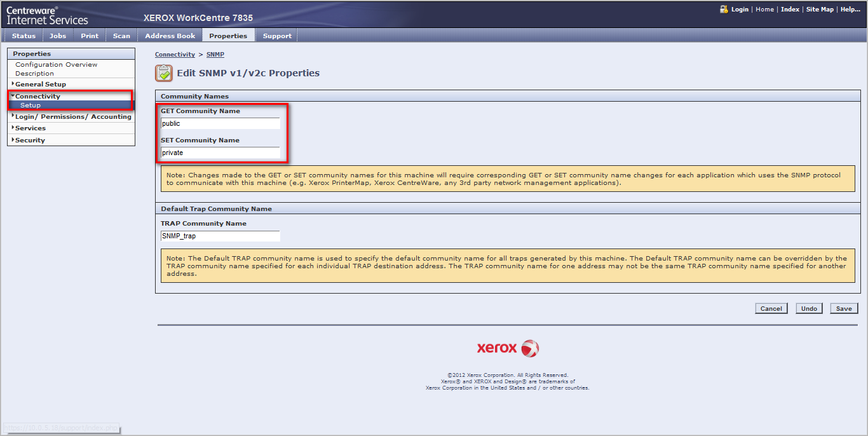Expand the Services tree section
Viewport: 868px width, 436px height.
(30, 128)
